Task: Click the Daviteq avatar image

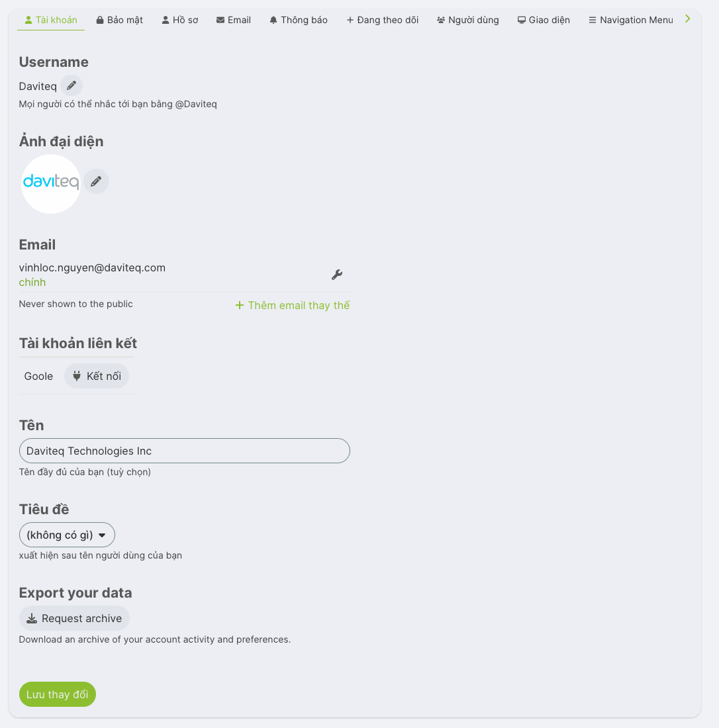Action: coord(51,183)
